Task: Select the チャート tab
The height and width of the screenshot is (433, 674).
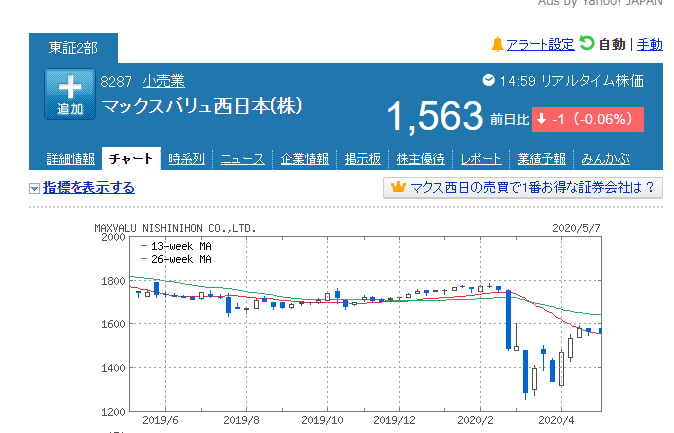Action: pos(131,159)
